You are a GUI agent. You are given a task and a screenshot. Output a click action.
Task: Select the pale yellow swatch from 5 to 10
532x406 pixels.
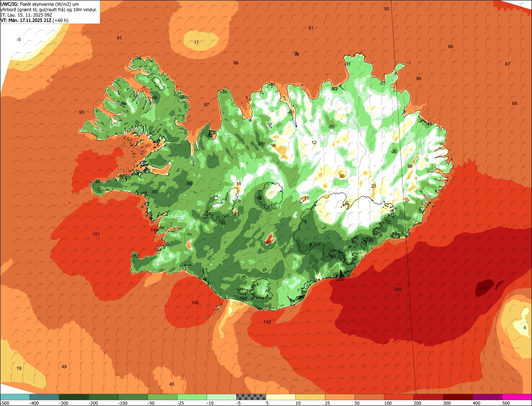point(280,397)
